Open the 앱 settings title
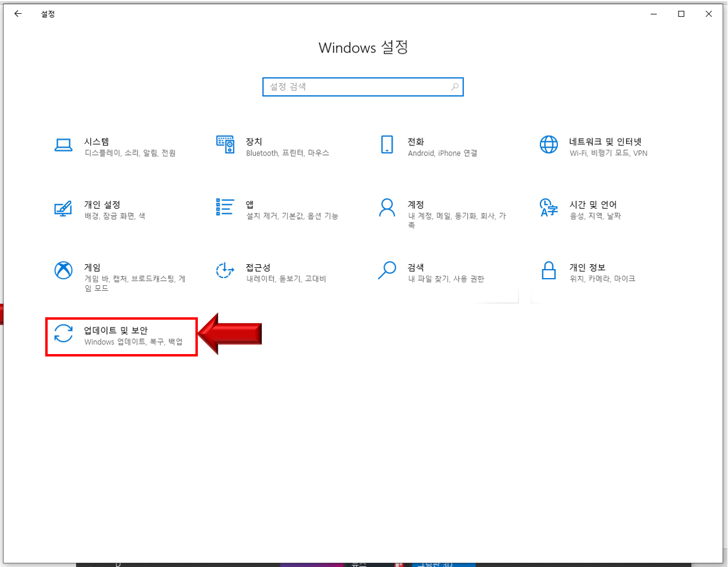 coord(250,204)
